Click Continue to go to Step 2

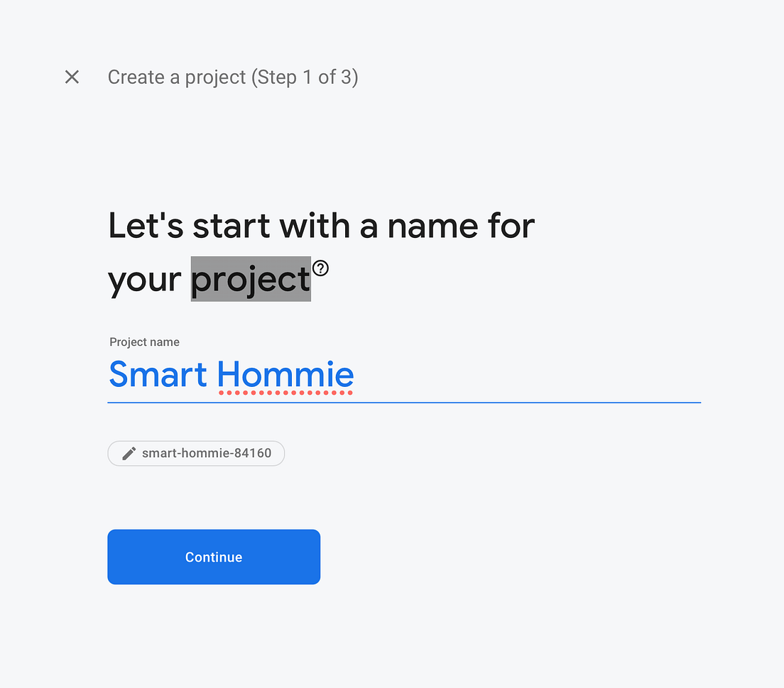(x=213, y=557)
